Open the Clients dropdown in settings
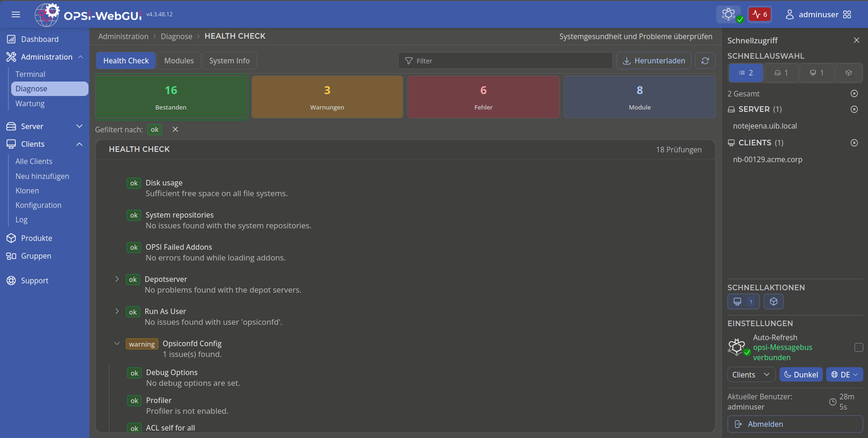The height and width of the screenshot is (438, 868). tap(751, 375)
